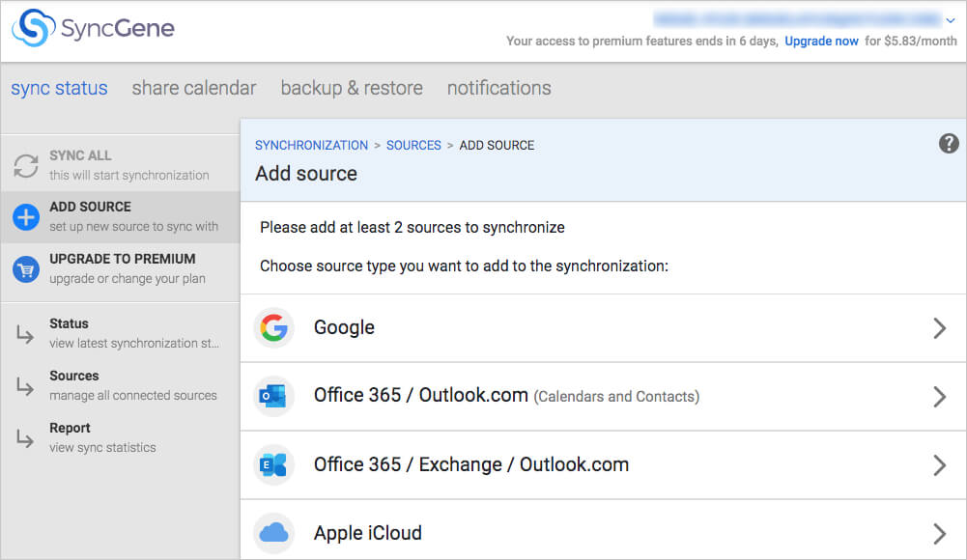Open Status in the sidebar
Screen dimensions: 967x560
pos(120,333)
